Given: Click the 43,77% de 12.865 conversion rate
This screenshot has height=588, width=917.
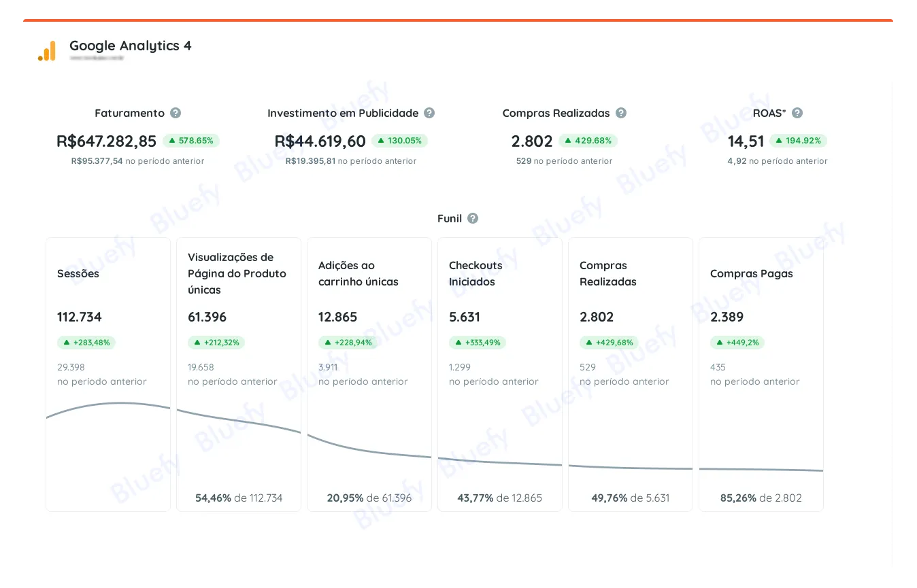Looking at the screenshot, I should pos(500,498).
